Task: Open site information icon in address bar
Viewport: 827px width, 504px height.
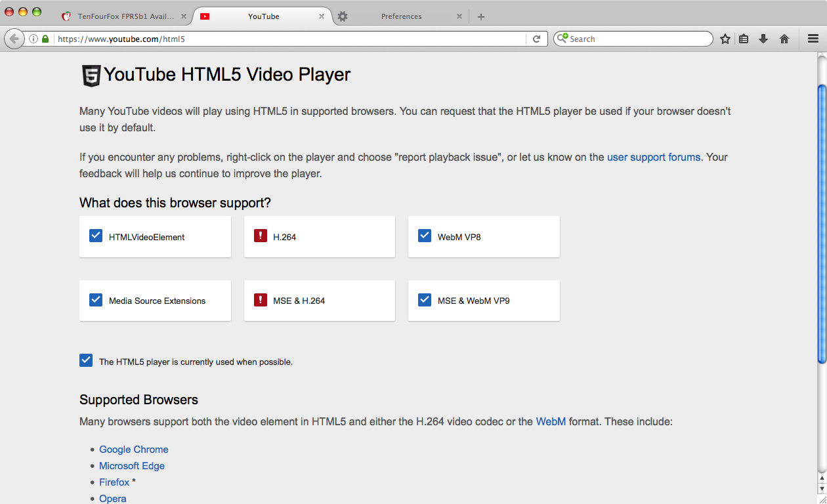Action: [33, 39]
